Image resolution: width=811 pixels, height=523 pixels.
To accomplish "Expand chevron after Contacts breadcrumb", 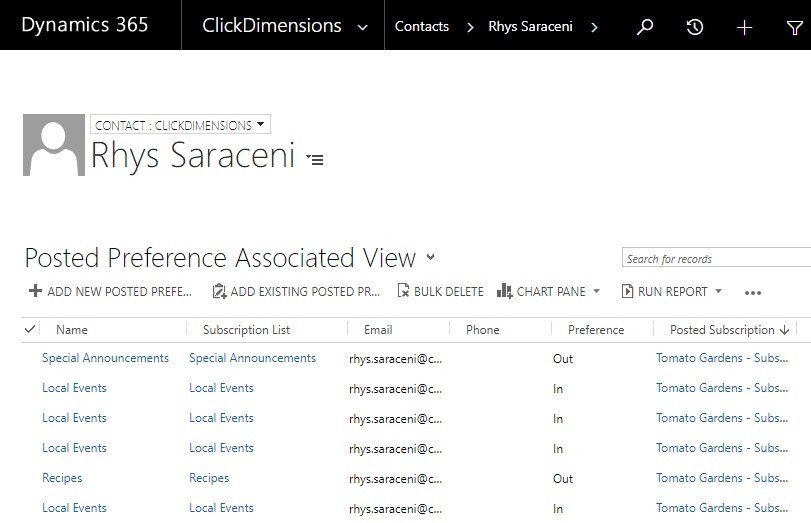I will point(470,27).
